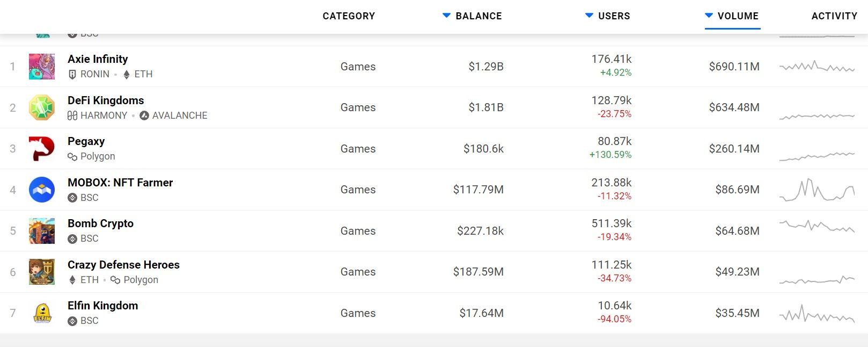Screen dimensions: 868x347
Task: Click the Category column header
Action: point(349,16)
